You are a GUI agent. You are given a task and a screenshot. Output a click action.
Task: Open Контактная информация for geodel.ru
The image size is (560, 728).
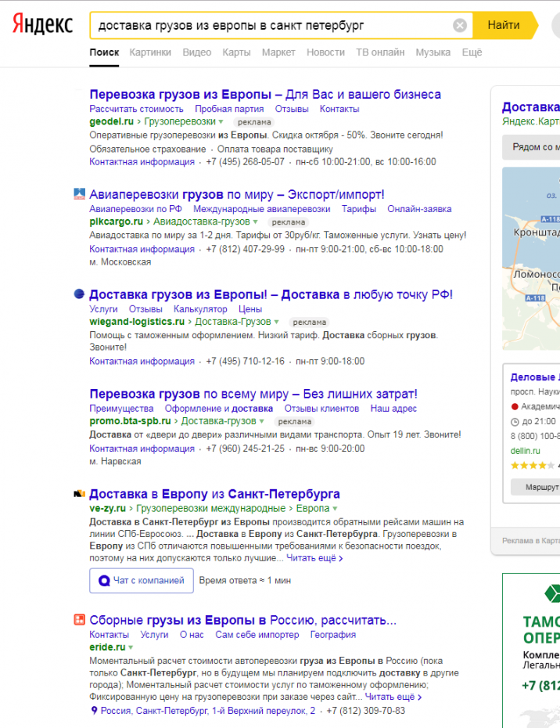point(142,162)
